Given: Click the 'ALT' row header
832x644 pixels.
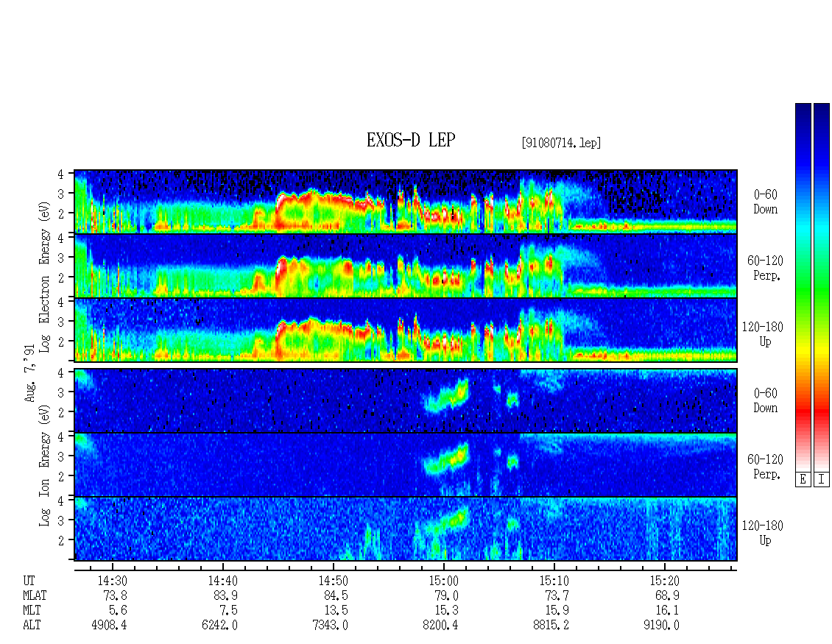Looking at the screenshot, I should click(x=32, y=626).
